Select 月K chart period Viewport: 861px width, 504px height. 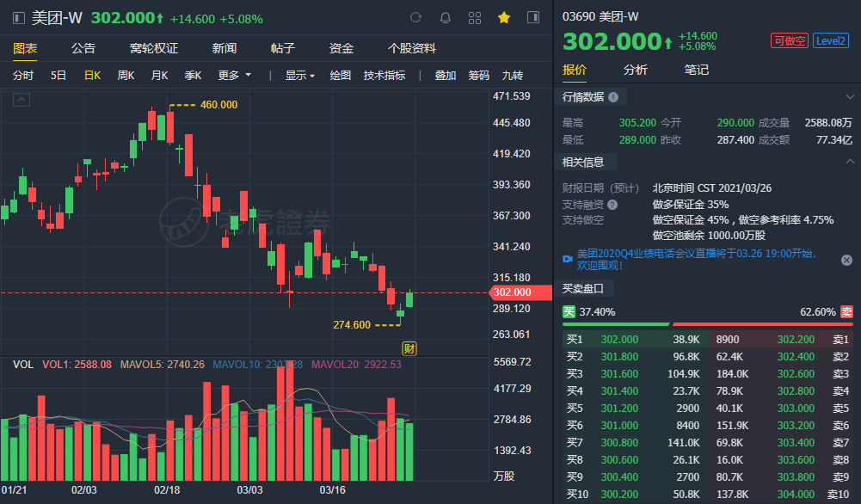tap(159, 75)
